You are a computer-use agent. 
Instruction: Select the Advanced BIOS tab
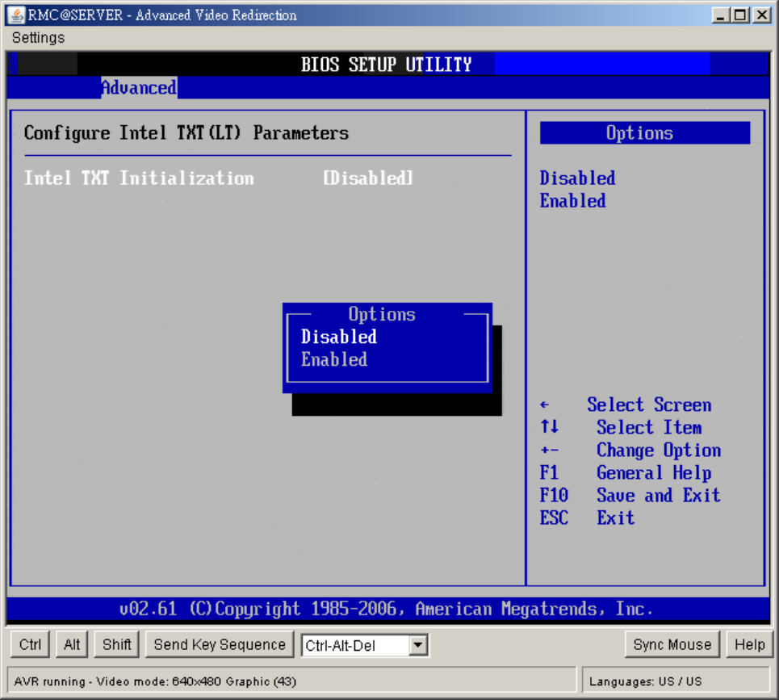pos(139,87)
